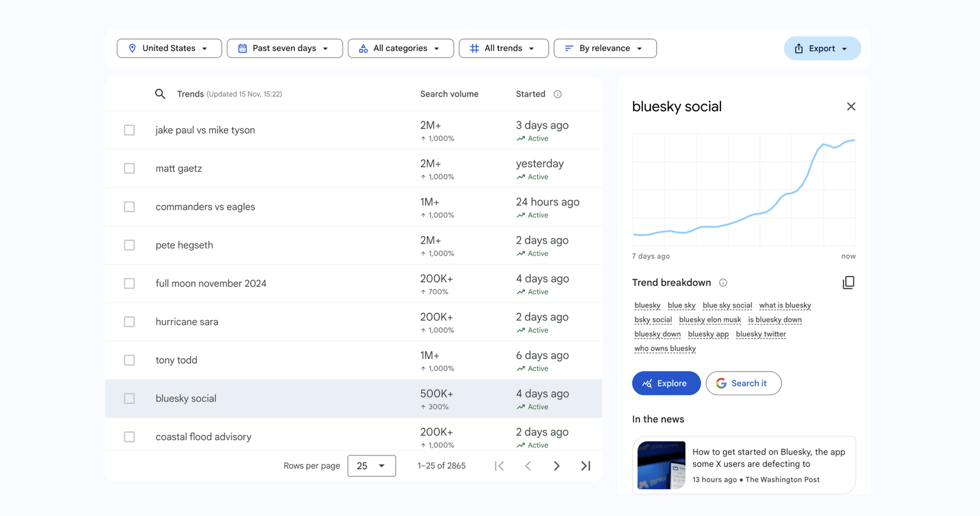The image size is (980, 516).
Task: Open the coastal flood advisory trend row
Action: pyautogui.click(x=353, y=434)
